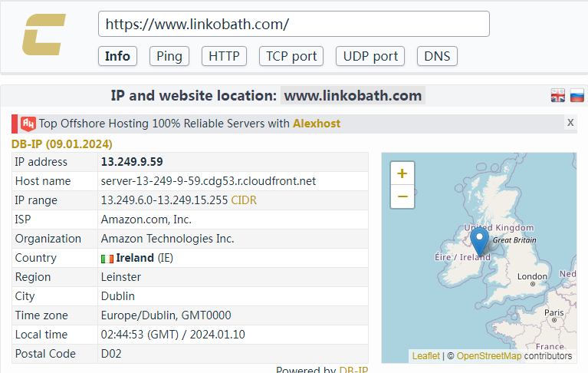Click the City value Dublin
588x373 pixels.
coord(118,296)
